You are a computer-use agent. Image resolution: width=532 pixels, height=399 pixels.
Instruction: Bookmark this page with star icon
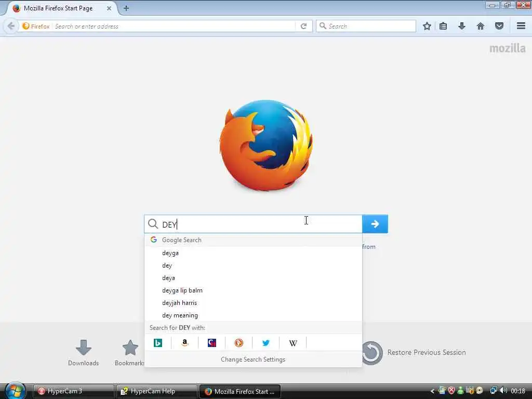click(427, 26)
